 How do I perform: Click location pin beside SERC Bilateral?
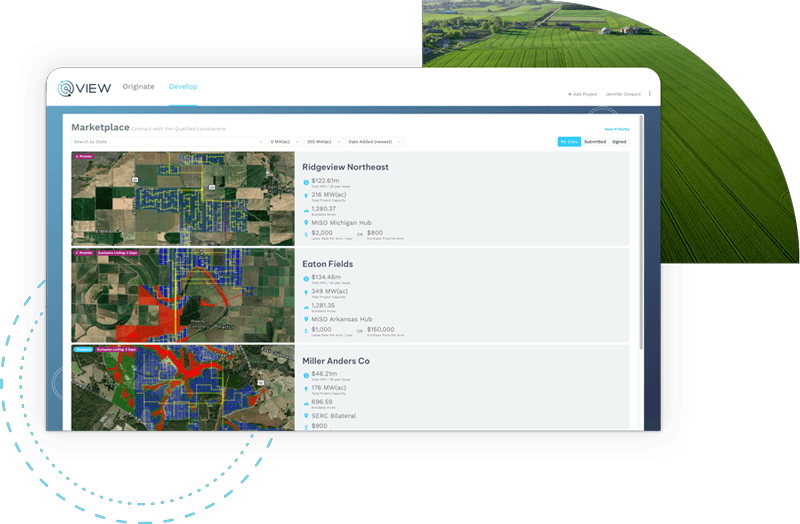[306, 416]
